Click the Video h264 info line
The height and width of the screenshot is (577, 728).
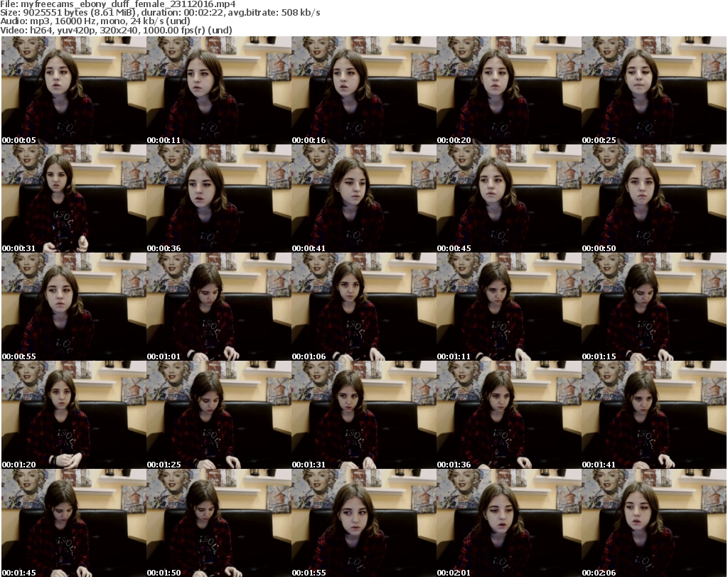click(x=116, y=30)
